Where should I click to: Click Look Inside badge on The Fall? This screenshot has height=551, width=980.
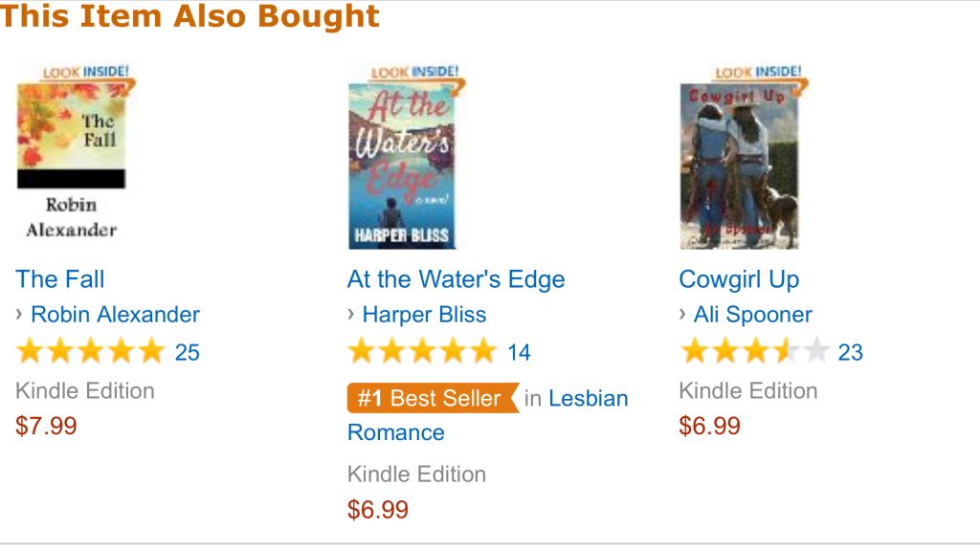click(x=86, y=73)
